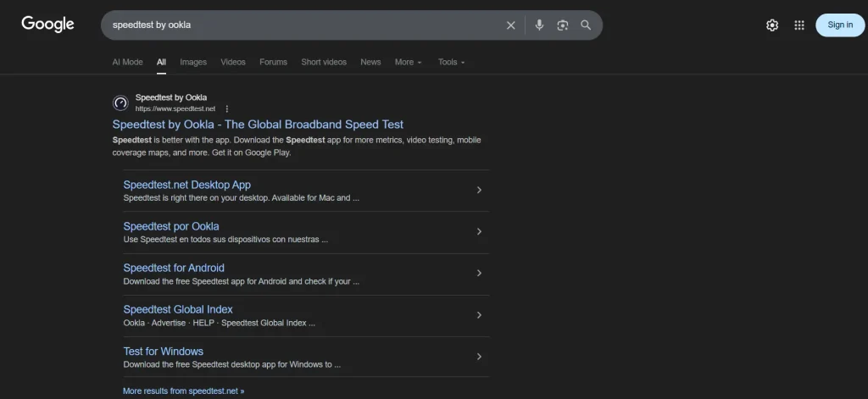Open Speedtest Global Index link
The height and width of the screenshot is (399, 868).
(178, 309)
